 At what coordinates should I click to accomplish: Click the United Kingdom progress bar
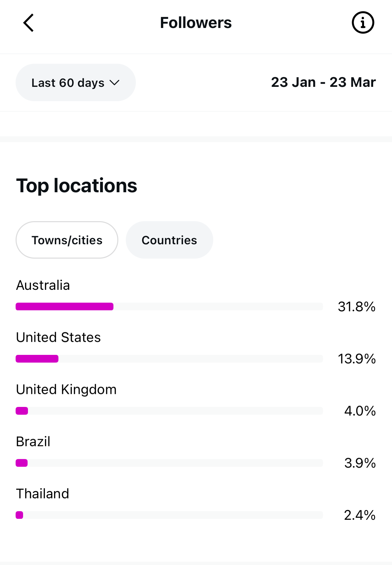169,411
